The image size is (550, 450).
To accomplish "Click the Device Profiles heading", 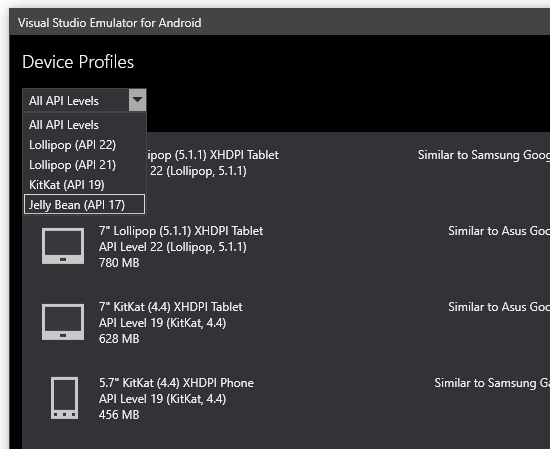I will point(78,62).
